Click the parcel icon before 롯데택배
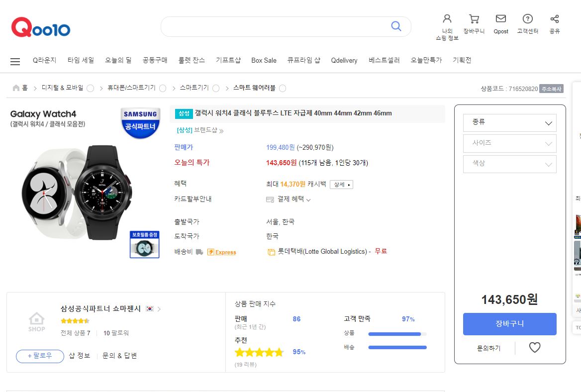Screen dimensions: 581x392 pos(271,252)
